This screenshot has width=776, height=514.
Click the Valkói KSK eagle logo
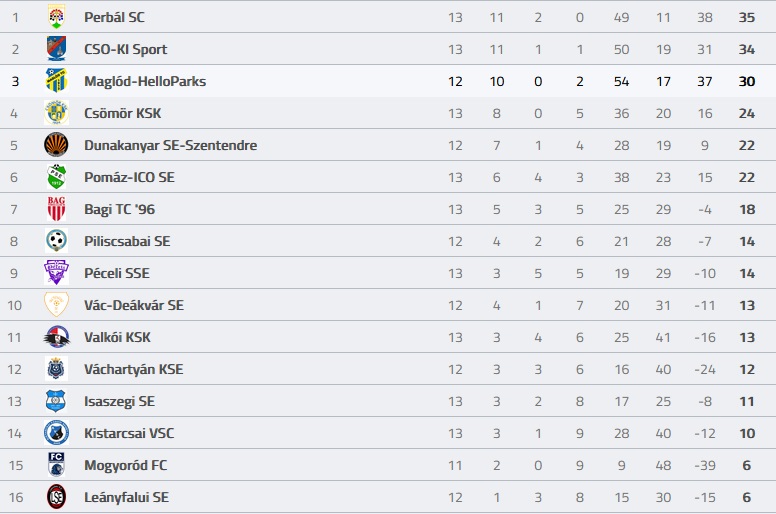[56, 337]
